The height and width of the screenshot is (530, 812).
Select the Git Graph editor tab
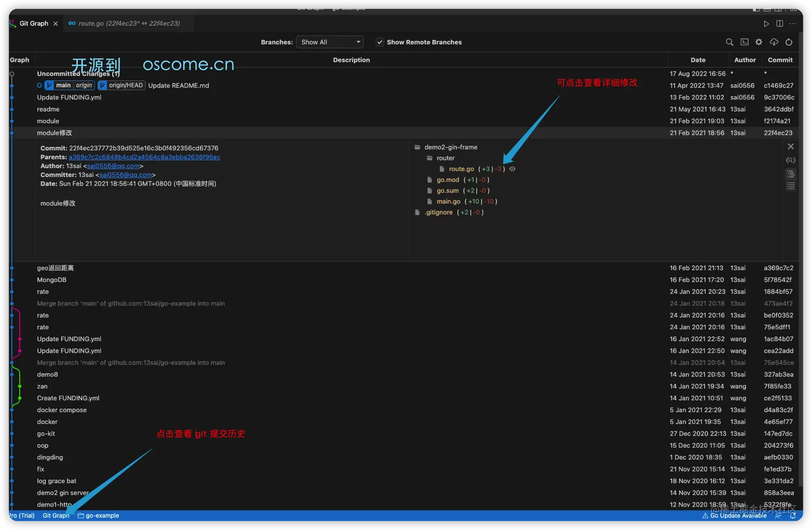coord(32,23)
